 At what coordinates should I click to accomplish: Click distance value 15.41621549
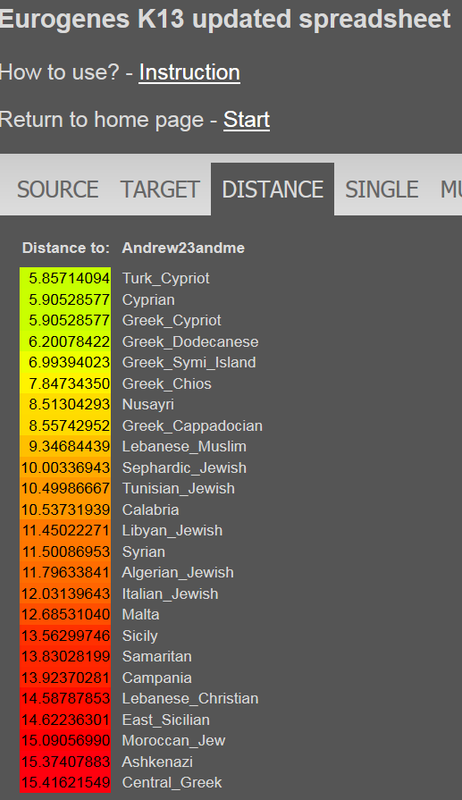pyautogui.click(x=65, y=783)
